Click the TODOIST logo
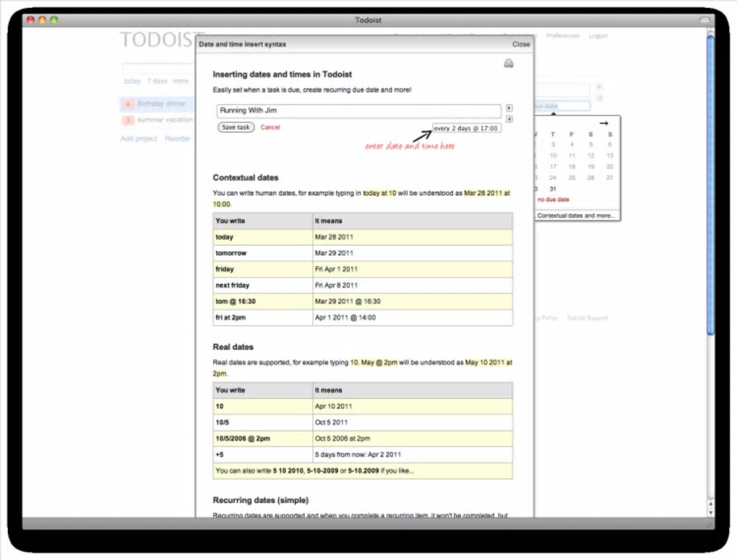This screenshot has width=737, height=560. click(157, 40)
